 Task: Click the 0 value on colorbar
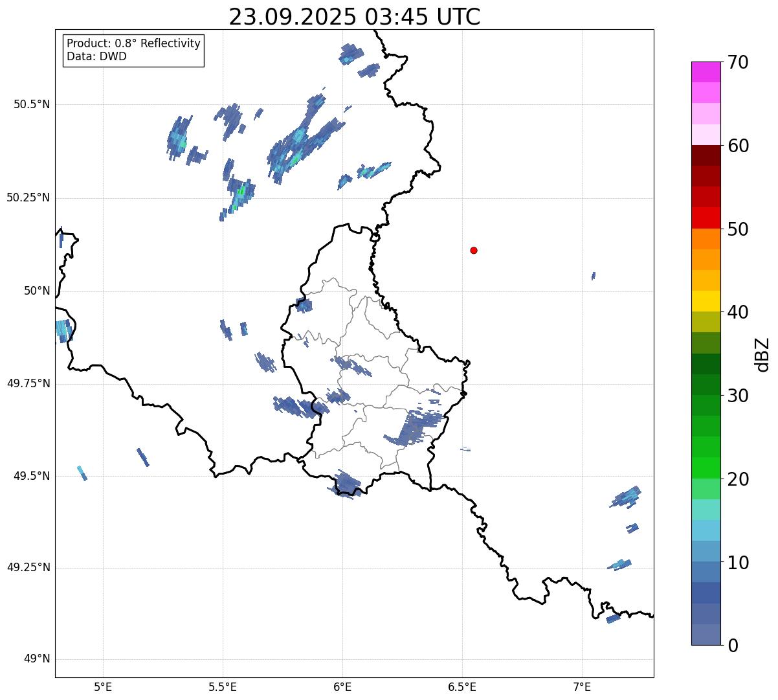733,646
